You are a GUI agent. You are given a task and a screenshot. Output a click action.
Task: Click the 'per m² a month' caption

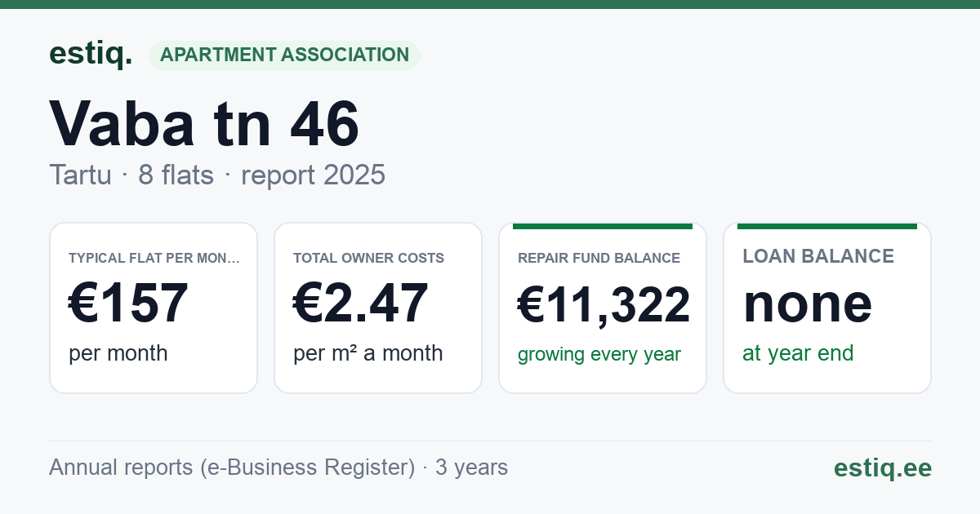coord(368,353)
